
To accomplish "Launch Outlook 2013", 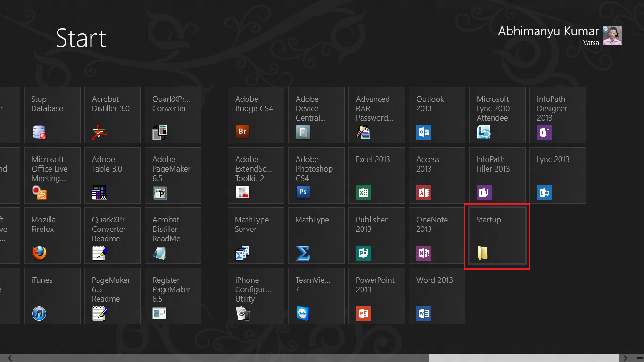I will [x=437, y=115].
